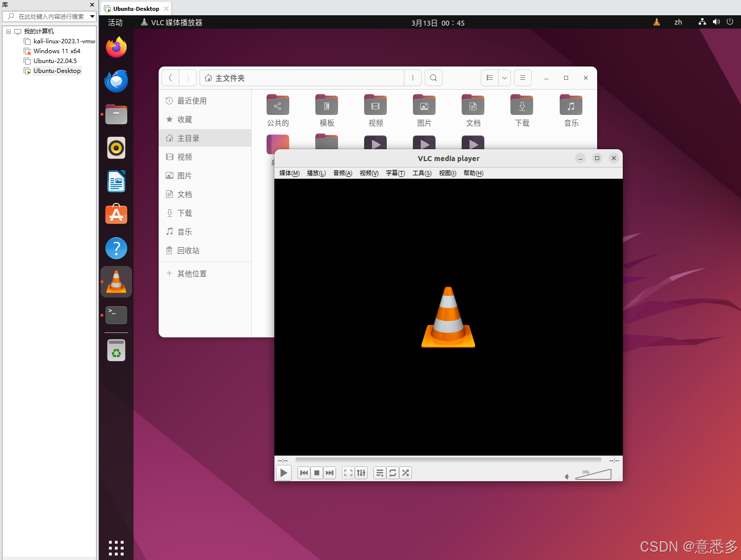This screenshot has width=741, height=560.
Task: Go back in file manager
Action: click(x=170, y=78)
